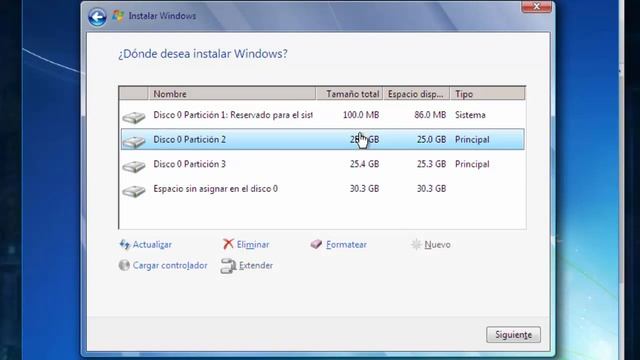Viewport: 640px width, 360px height.
Task: Click the 25.3 GB free space cell
Action: click(x=431, y=164)
